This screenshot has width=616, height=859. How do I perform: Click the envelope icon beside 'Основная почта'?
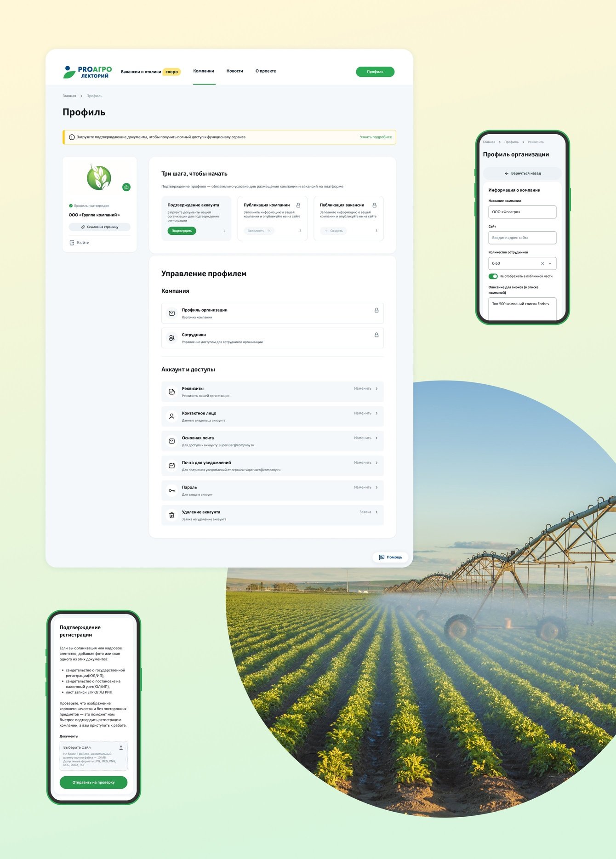point(171,441)
